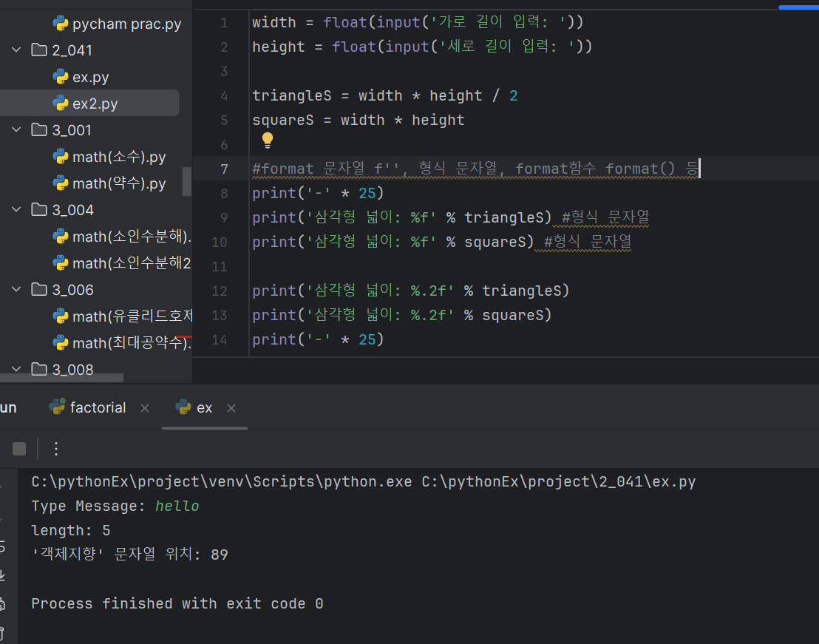Click the project tree horizontal scrollbar

click(x=61, y=378)
